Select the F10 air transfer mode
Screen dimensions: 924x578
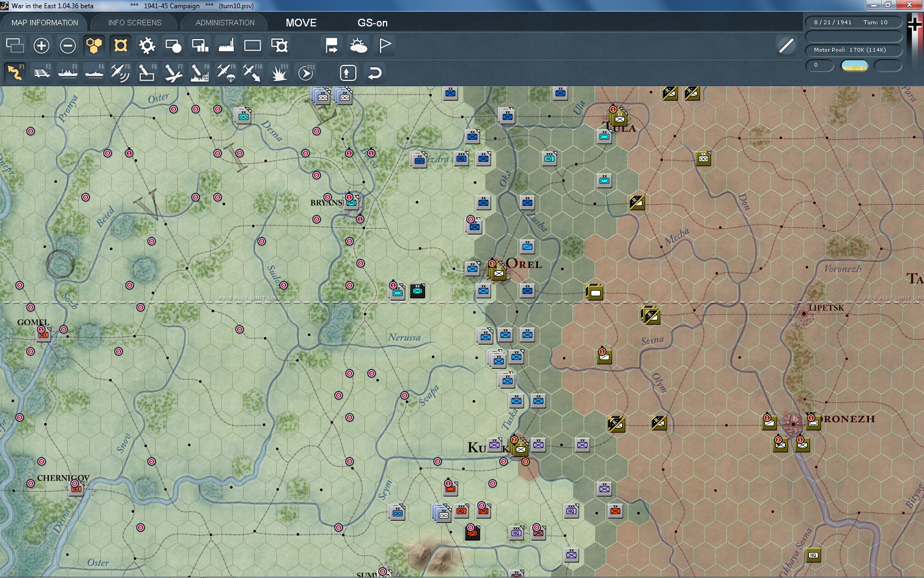[252, 73]
